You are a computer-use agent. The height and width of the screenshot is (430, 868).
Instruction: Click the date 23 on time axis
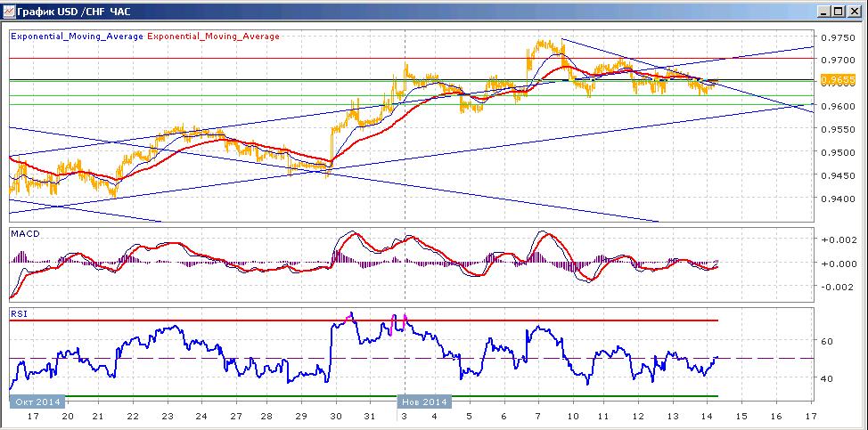[168, 416]
